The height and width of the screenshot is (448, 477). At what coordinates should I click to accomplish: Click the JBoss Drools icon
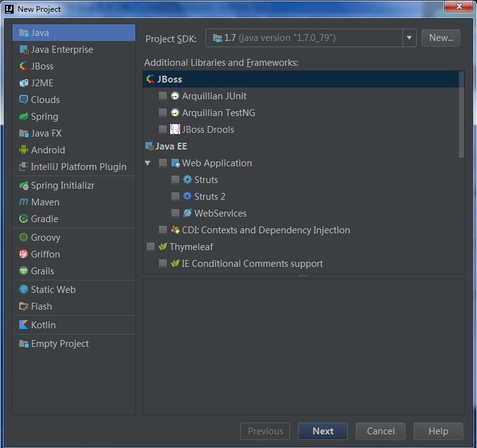pos(175,130)
